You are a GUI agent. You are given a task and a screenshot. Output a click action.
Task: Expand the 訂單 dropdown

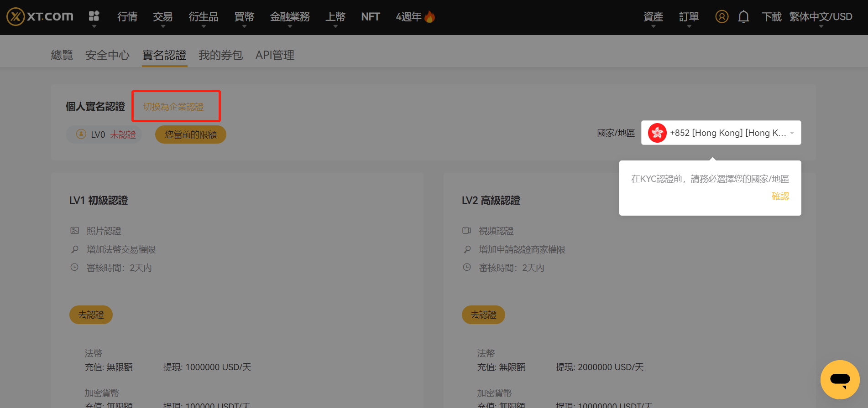689,17
